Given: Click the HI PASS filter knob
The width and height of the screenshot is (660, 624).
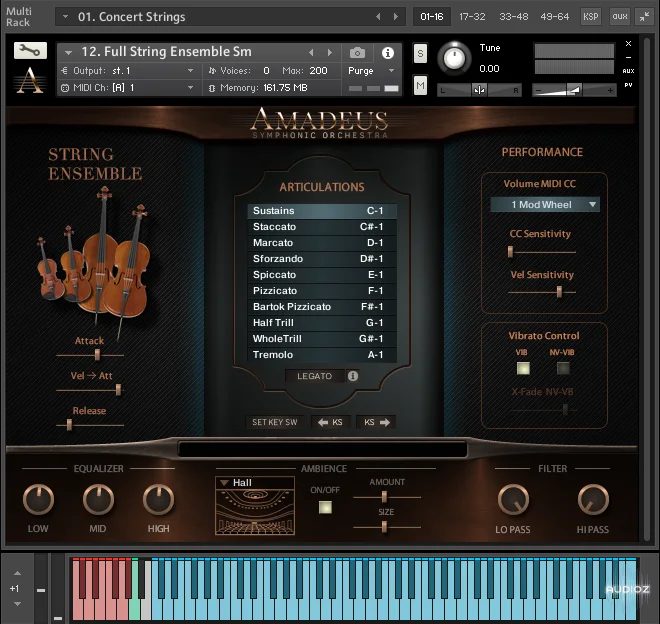Looking at the screenshot, I should tap(593, 500).
